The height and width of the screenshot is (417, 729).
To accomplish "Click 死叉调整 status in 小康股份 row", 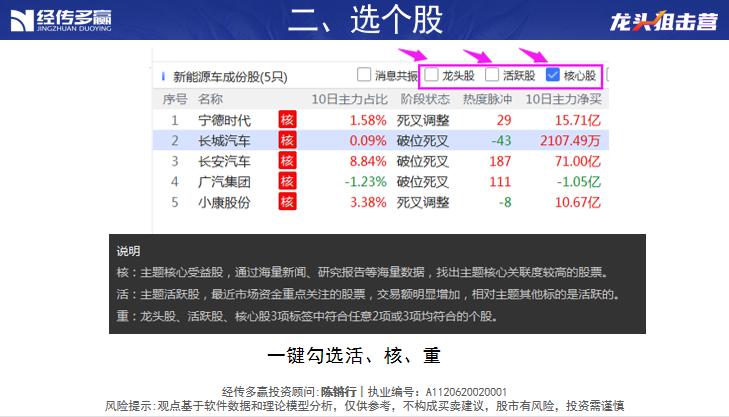I will pyautogui.click(x=423, y=202).
